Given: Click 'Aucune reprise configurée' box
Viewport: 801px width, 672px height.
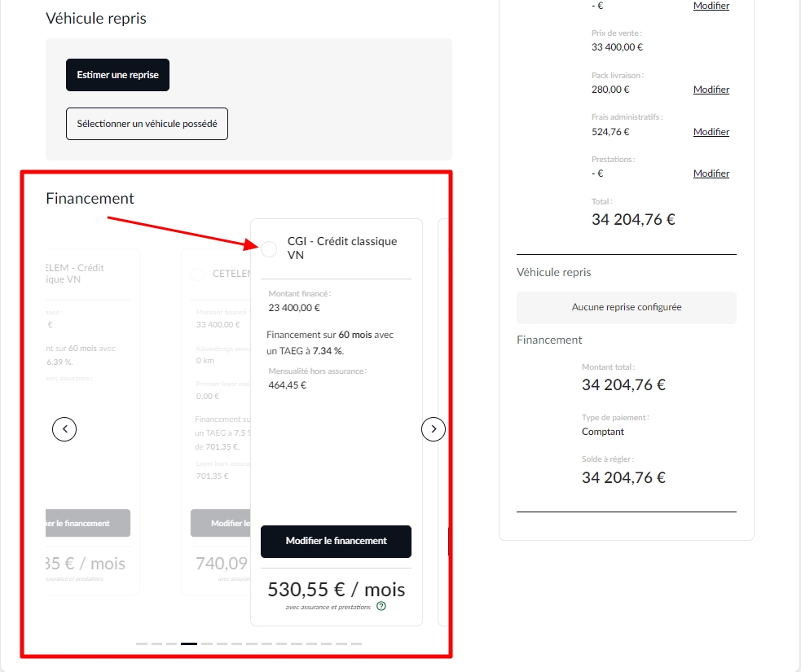Looking at the screenshot, I should click(627, 307).
